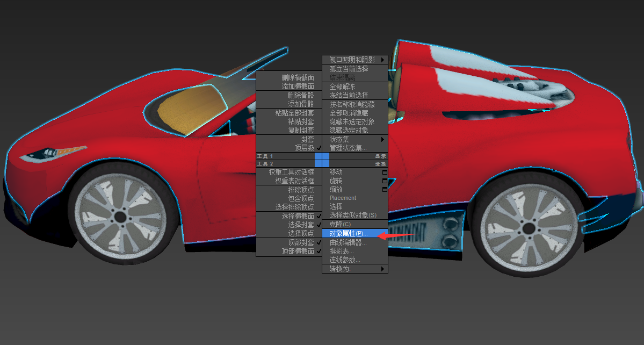The height and width of the screenshot is (345, 644).
Task: Uncheck 顶部横截面 option
Action: point(319,251)
